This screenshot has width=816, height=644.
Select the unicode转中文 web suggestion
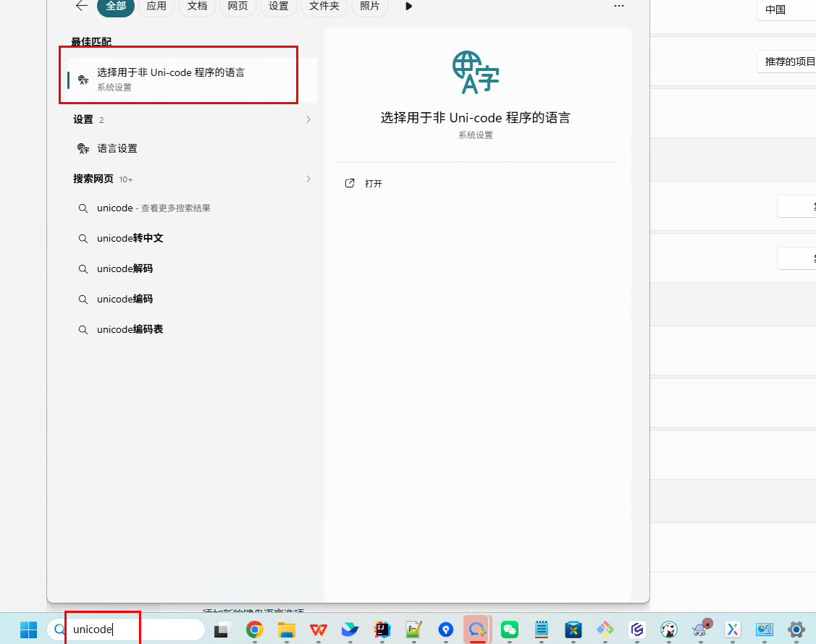click(132, 238)
